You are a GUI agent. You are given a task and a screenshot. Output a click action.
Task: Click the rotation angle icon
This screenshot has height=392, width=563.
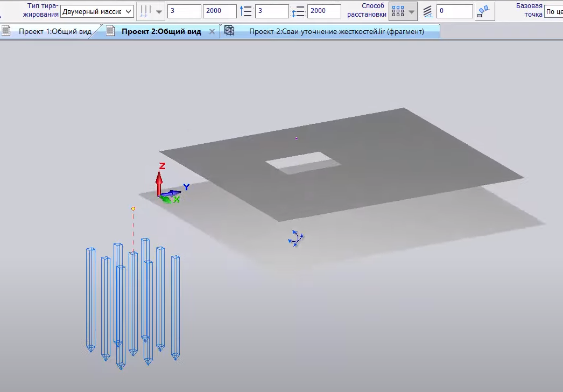point(427,11)
